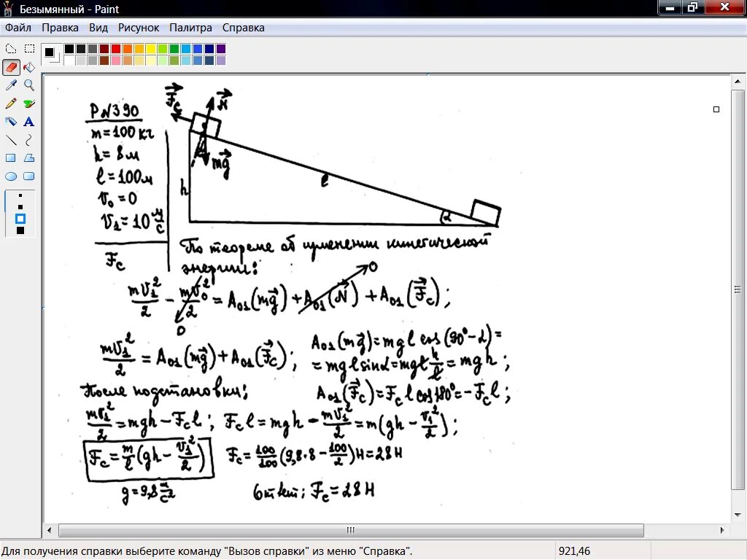
Task: Pick the red swatch in the palette
Action: (x=116, y=49)
